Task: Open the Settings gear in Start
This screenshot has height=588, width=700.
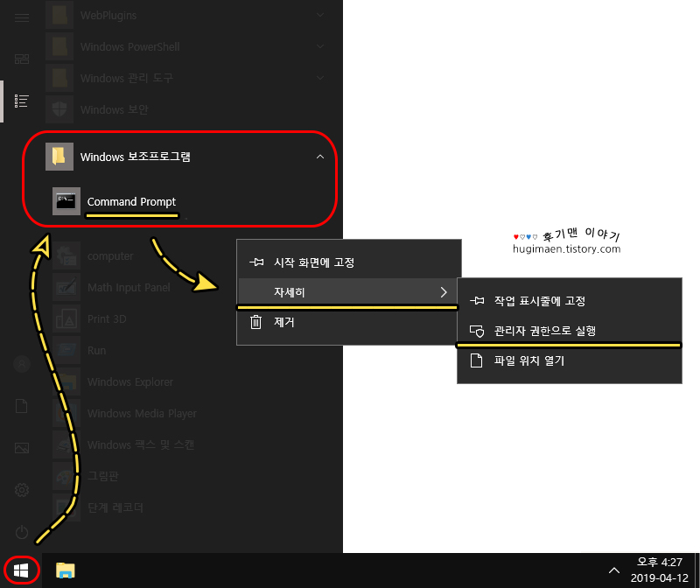Action: [x=22, y=490]
